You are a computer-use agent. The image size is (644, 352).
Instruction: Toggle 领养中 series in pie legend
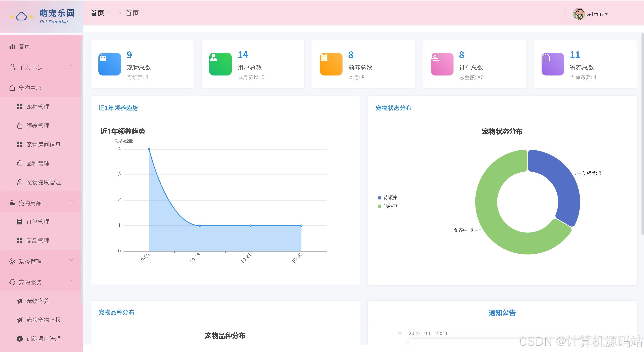388,206
